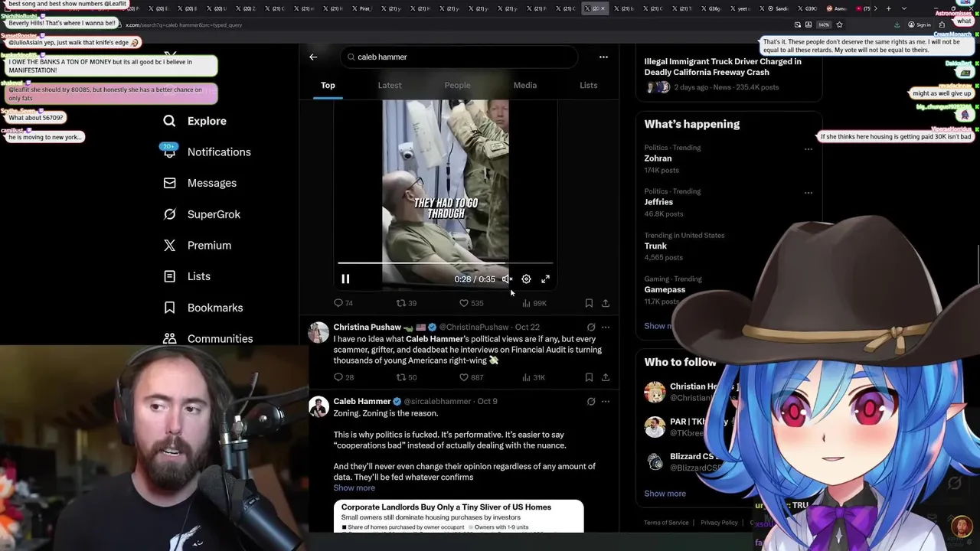Unmute the video speaker icon
980x551 pixels.
pos(507,279)
